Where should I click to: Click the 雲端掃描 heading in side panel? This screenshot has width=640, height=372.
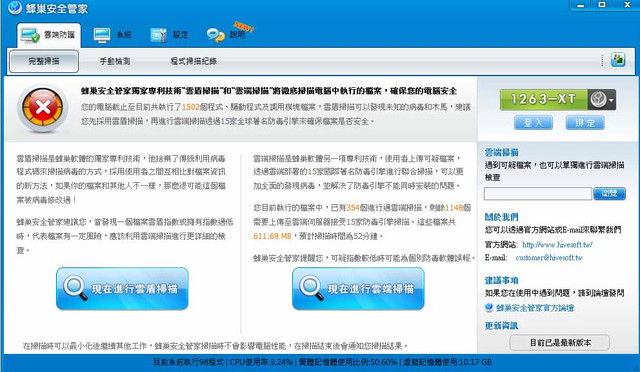coord(501,153)
